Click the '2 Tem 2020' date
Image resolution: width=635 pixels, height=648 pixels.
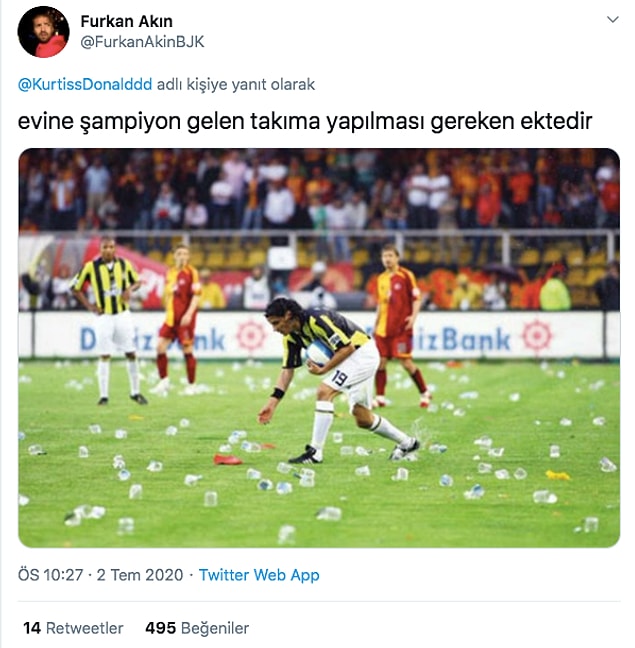tap(140, 575)
